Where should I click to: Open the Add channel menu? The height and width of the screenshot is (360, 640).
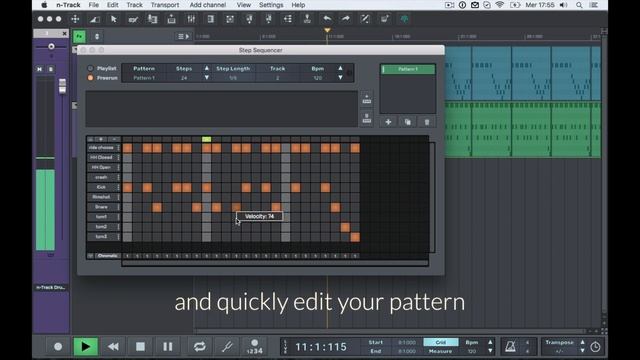(x=207, y=5)
